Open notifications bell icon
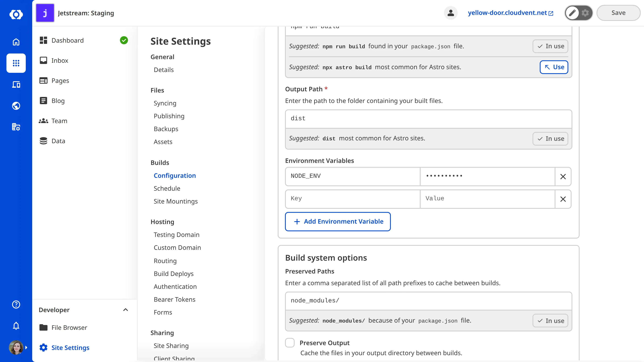 (16, 326)
